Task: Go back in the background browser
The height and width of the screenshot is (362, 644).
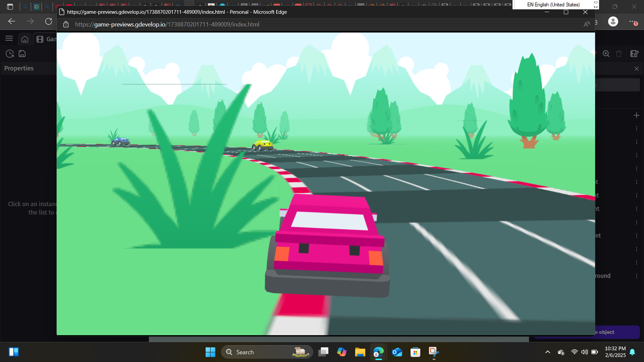Action: pos(12,21)
